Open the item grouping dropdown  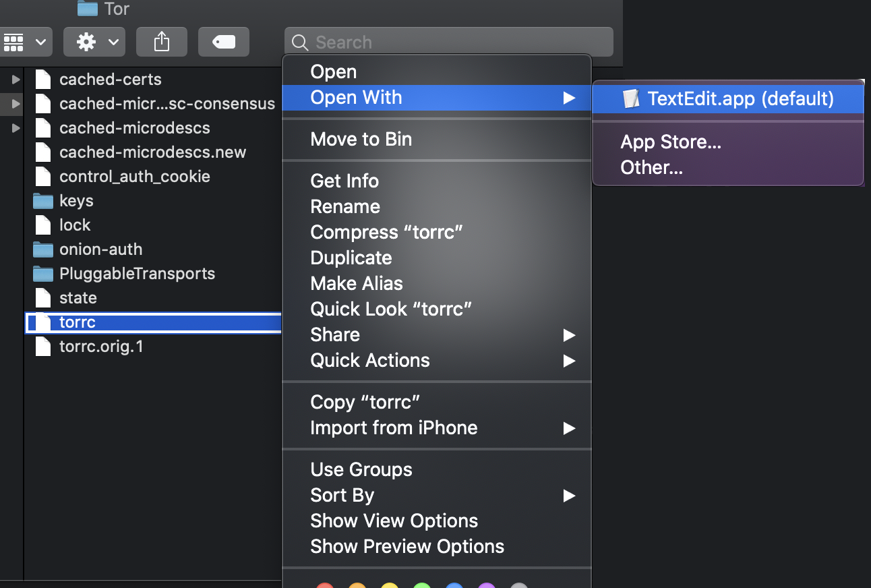[25, 42]
